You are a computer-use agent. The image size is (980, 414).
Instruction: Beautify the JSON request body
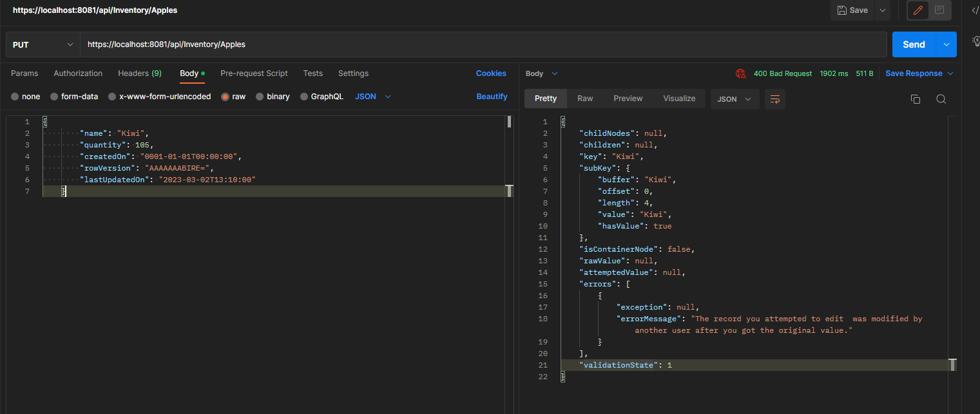click(x=492, y=96)
